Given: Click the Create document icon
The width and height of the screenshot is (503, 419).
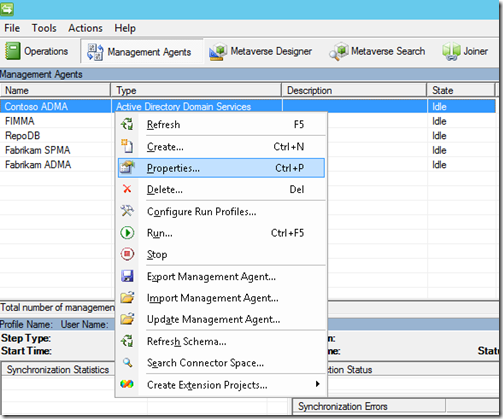Looking at the screenshot, I should [x=127, y=146].
